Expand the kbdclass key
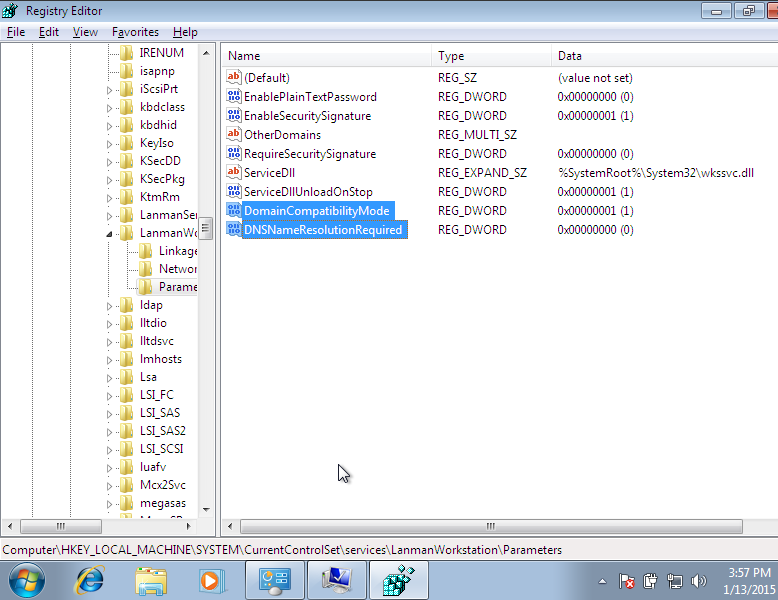The width and height of the screenshot is (778, 600). (x=109, y=108)
